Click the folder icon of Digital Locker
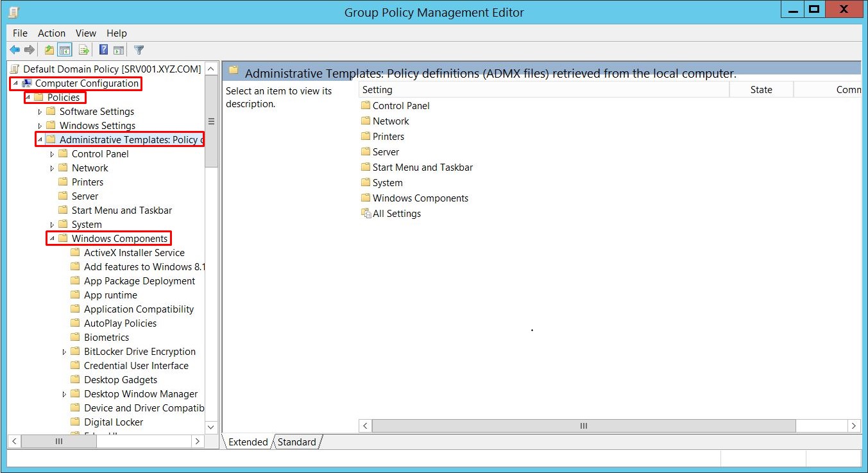This screenshot has width=868, height=473. (75, 422)
